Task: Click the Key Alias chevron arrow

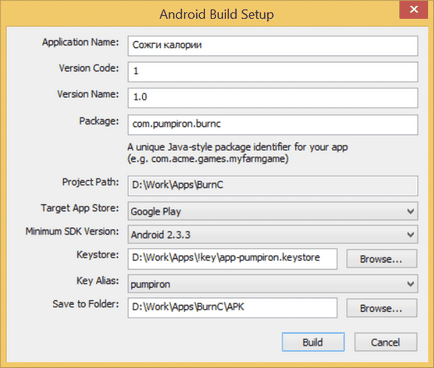Action: pos(410,284)
